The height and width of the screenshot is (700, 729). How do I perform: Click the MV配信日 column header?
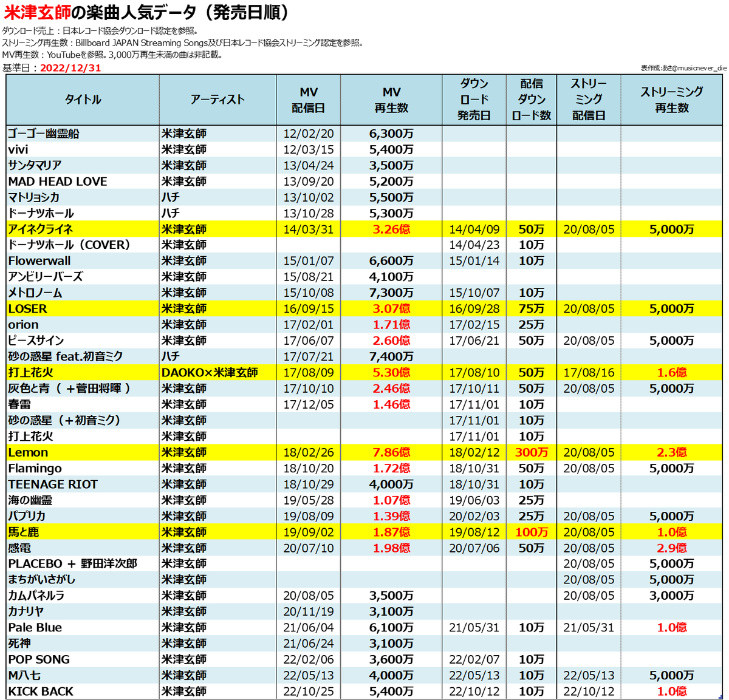pos(310,99)
